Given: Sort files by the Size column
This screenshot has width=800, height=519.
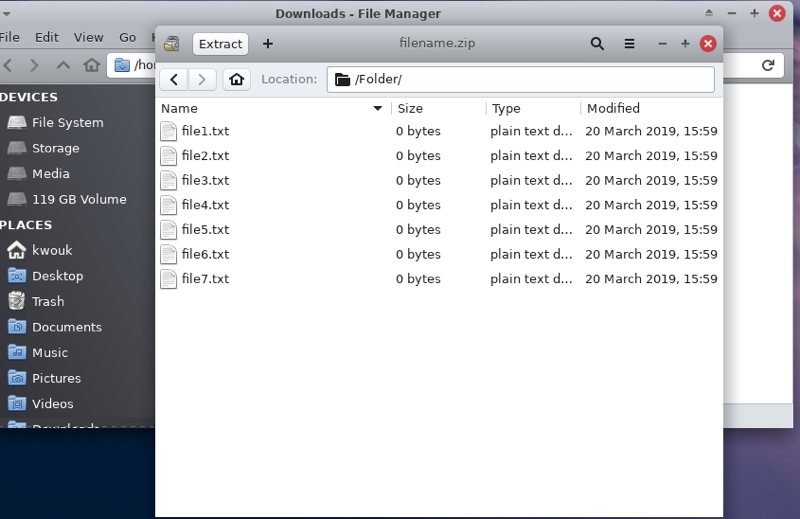Looking at the screenshot, I should [437, 108].
